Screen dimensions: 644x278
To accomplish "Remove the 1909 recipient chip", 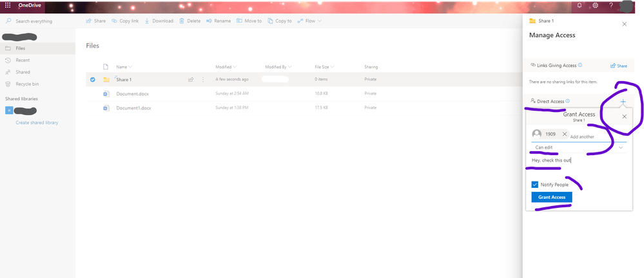I will point(564,134).
